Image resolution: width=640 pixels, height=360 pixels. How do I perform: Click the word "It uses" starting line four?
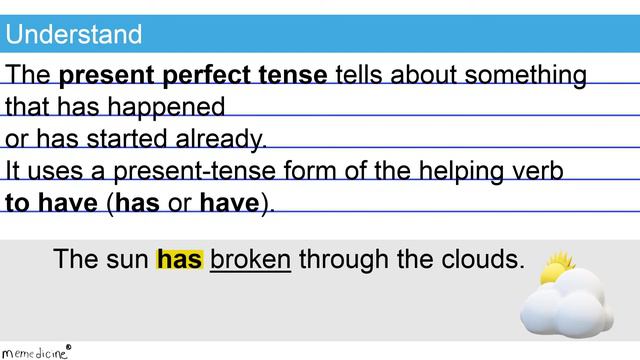click(x=44, y=171)
